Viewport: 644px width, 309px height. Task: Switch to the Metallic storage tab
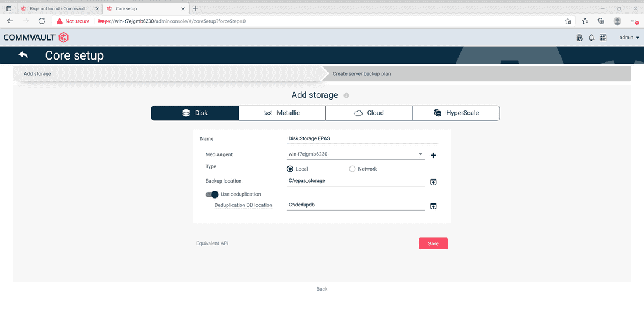(x=282, y=113)
